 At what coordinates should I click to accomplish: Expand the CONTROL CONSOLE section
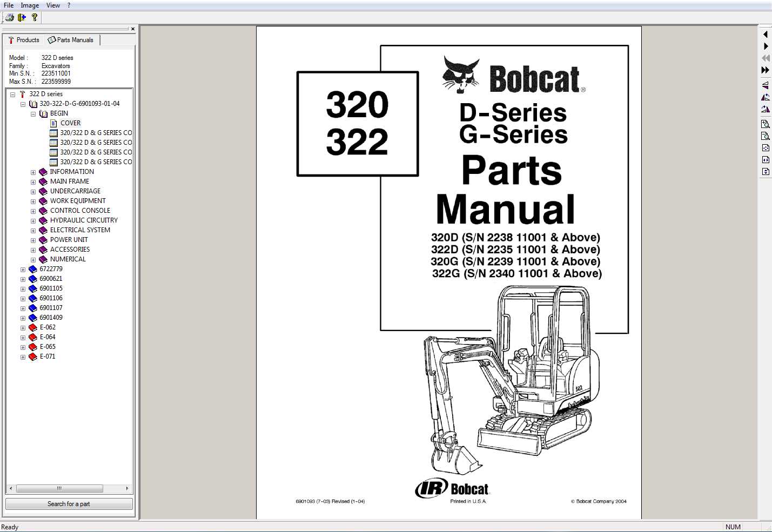tap(33, 211)
